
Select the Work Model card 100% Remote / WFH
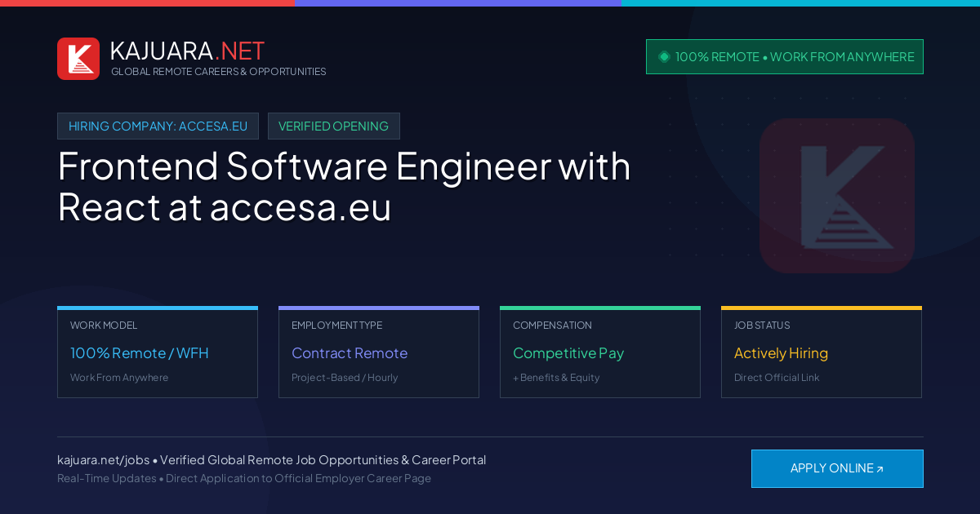tap(158, 352)
